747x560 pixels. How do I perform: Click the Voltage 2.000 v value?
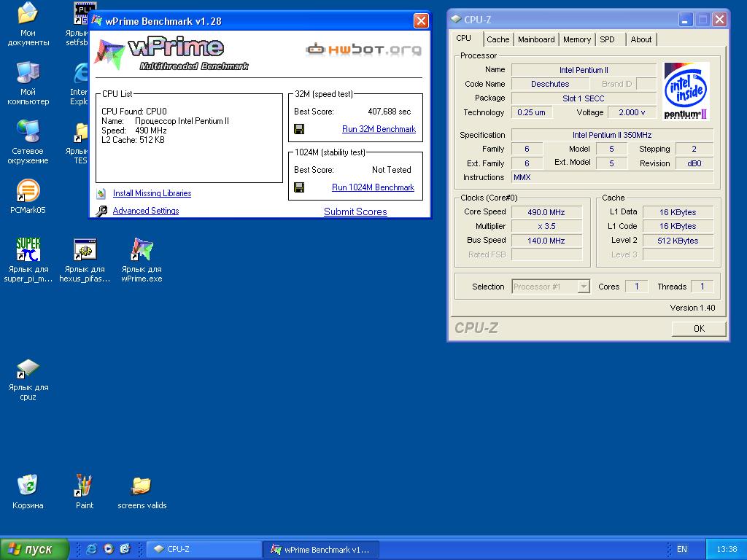pos(632,112)
